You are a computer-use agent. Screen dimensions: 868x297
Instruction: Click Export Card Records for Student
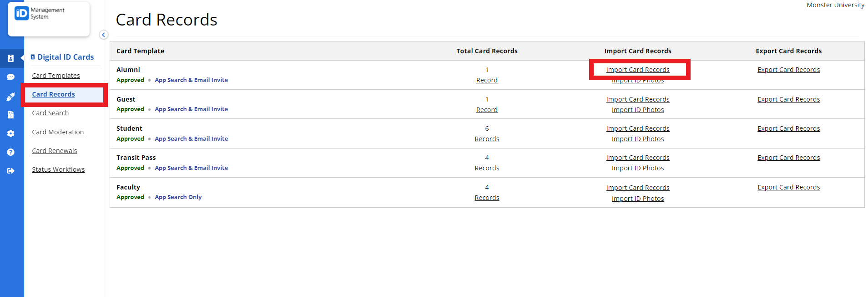788,128
